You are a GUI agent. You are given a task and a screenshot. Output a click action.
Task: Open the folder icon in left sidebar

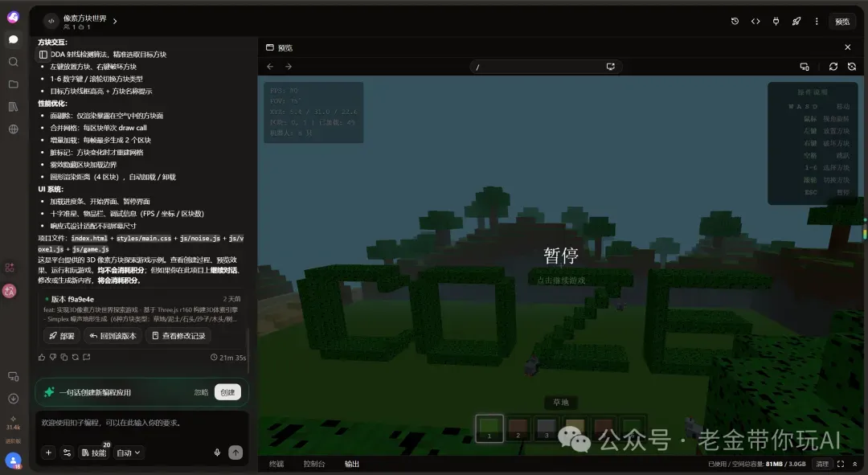point(14,84)
